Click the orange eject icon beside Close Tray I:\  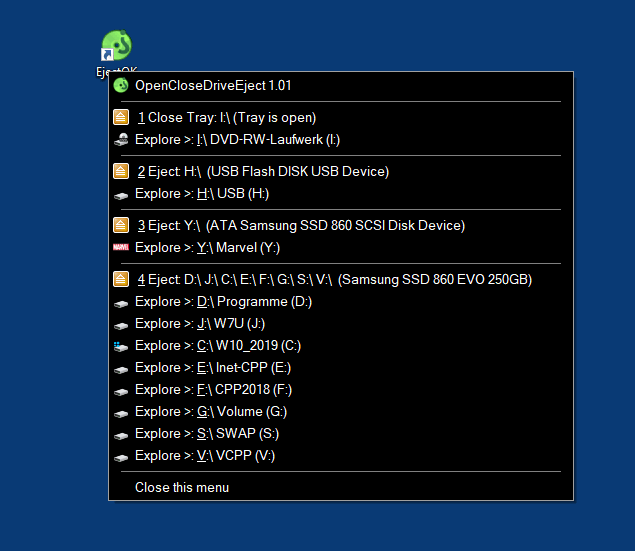pos(121,117)
